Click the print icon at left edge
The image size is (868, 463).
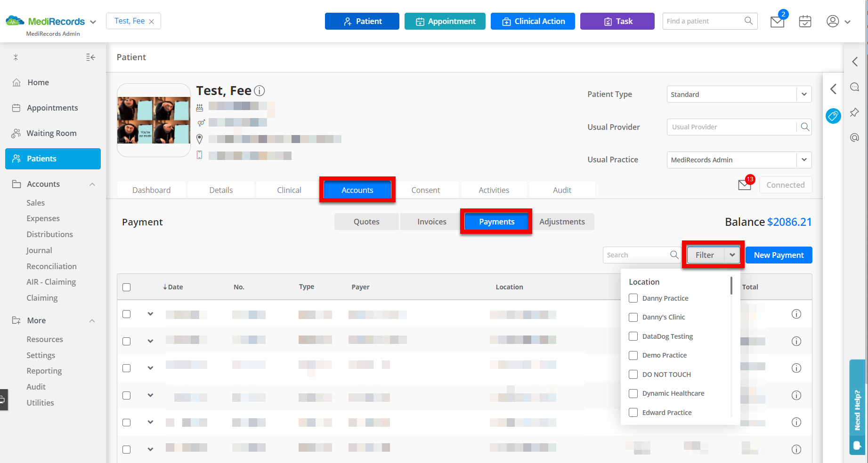(x=3, y=400)
